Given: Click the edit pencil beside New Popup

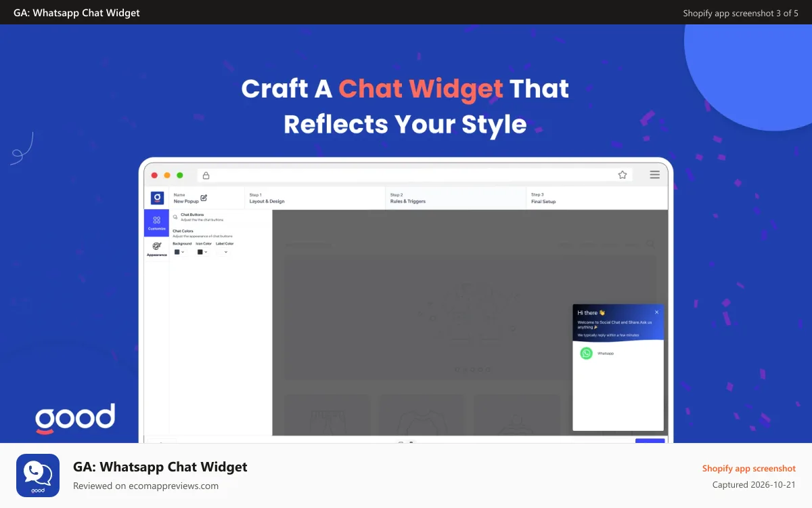Looking at the screenshot, I should pos(204,198).
